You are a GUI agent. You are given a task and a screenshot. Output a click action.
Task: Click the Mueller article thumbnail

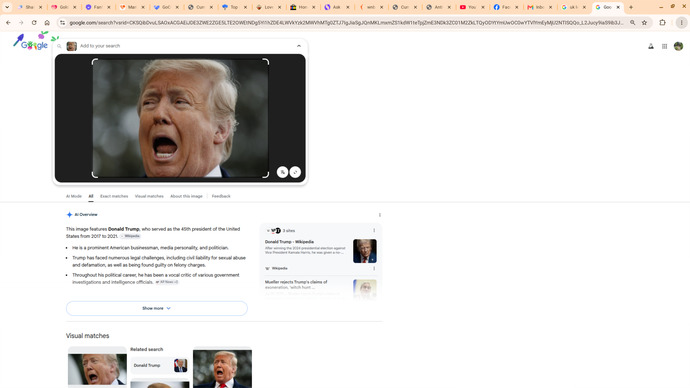click(364, 289)
